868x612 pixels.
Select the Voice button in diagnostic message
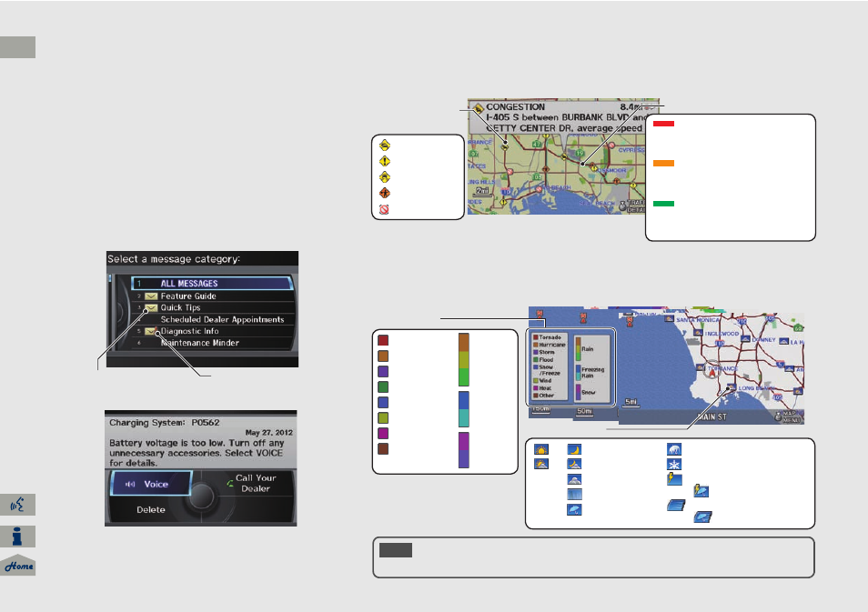tap(150, 484)
